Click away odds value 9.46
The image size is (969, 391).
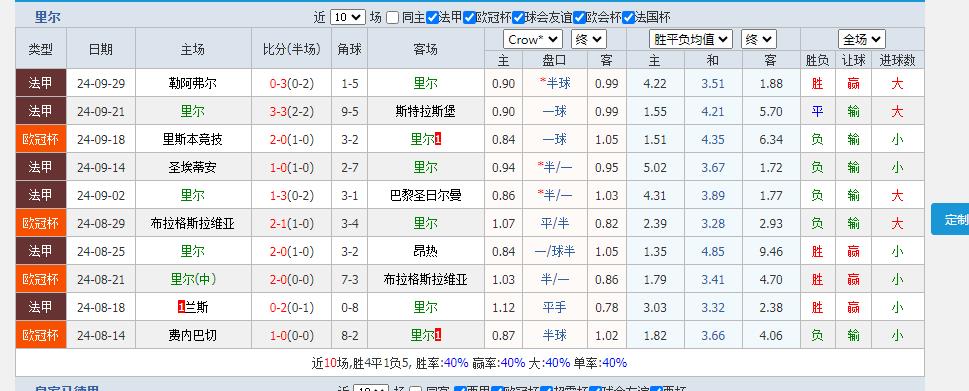click(771, 251)
